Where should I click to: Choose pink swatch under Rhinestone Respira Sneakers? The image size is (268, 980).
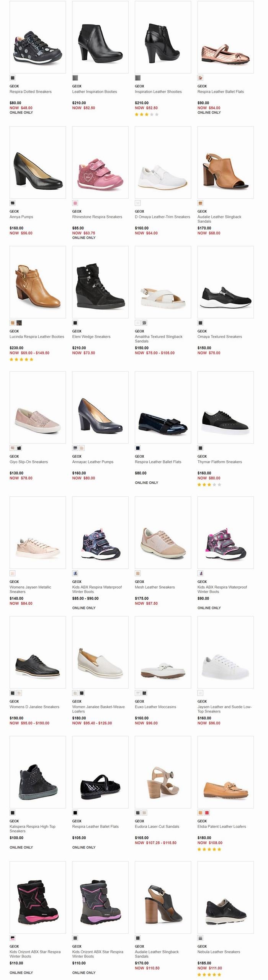pos(75,203)
